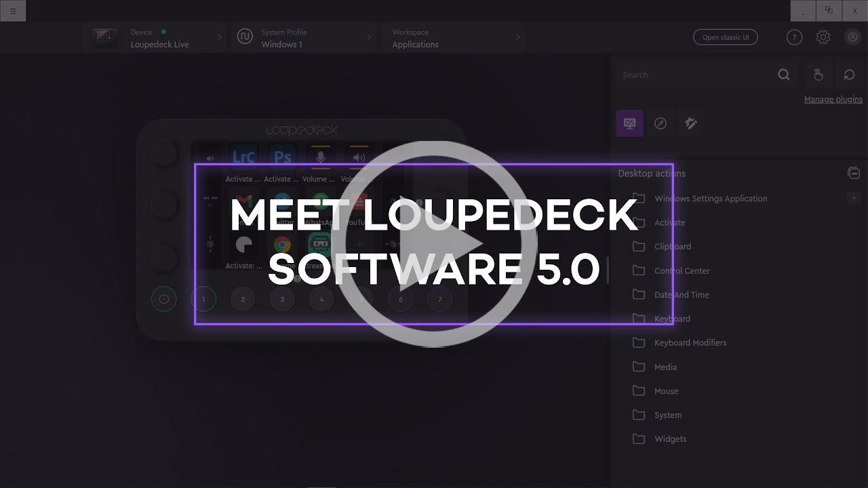Select round button 2 on device

click(x=243, y=299)
